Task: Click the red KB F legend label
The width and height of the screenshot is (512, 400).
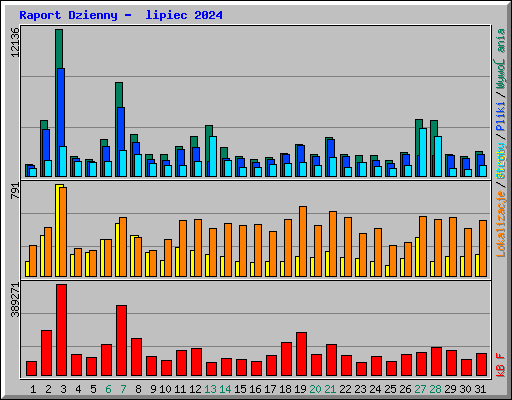Action: [500, 365]
